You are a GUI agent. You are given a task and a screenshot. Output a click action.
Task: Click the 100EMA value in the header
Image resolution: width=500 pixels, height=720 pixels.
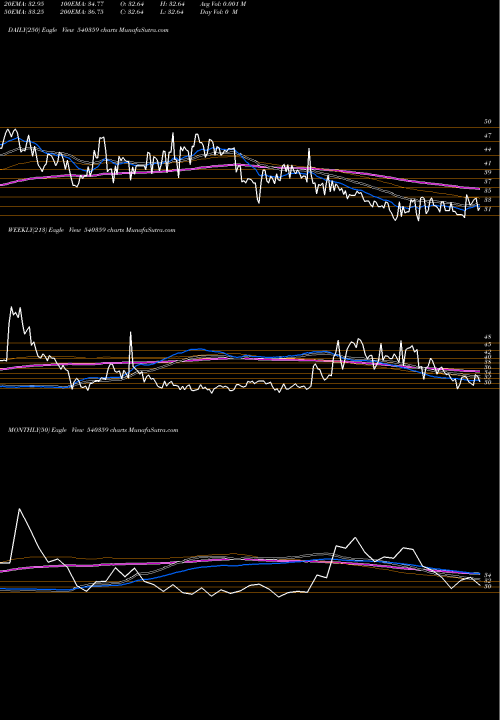[x=80, y=4]
